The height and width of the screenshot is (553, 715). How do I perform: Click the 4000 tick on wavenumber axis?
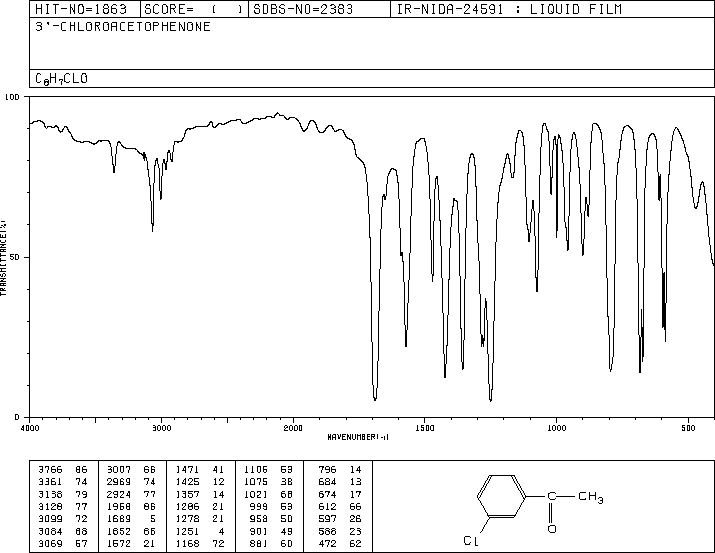[x=30, y=427]
